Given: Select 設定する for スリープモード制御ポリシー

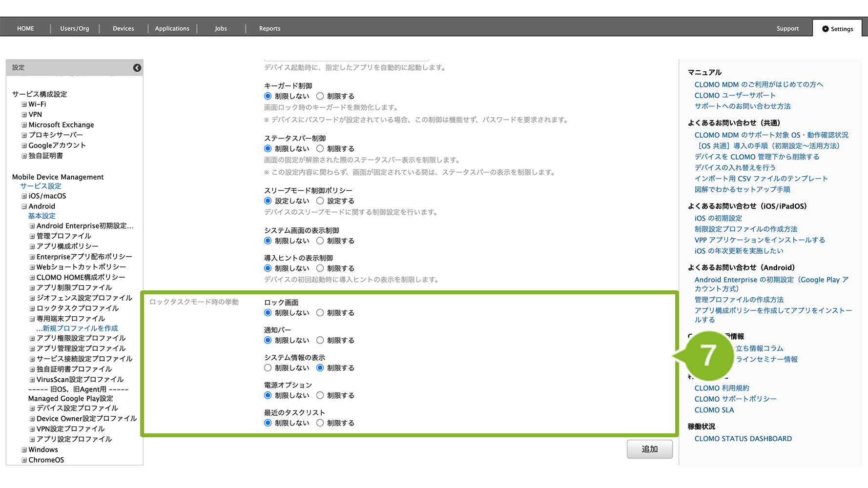Looking at the screenshot, I should (320, 201).
